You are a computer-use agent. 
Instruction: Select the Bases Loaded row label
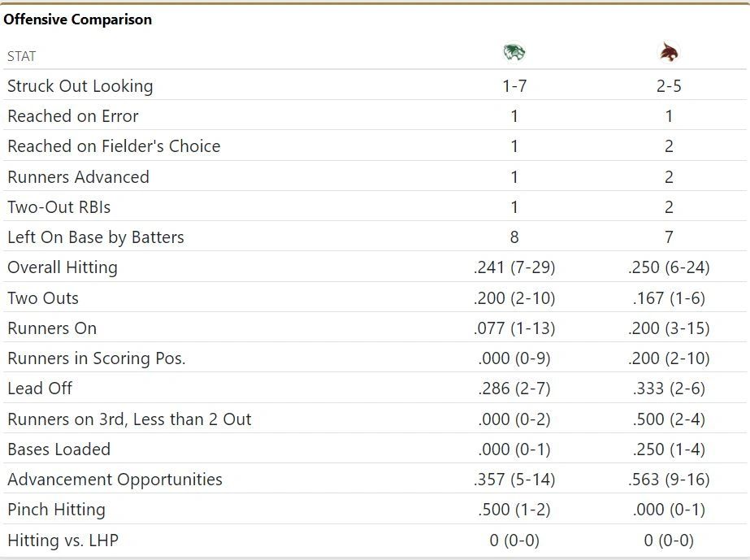59,449
